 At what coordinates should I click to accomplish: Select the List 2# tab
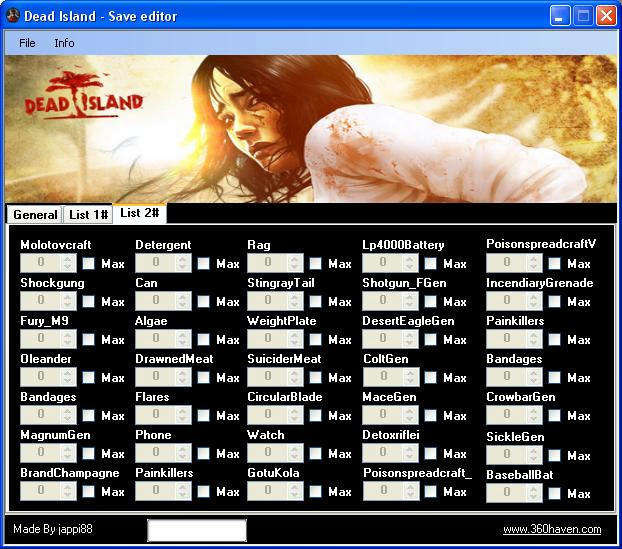pos(140,213)
